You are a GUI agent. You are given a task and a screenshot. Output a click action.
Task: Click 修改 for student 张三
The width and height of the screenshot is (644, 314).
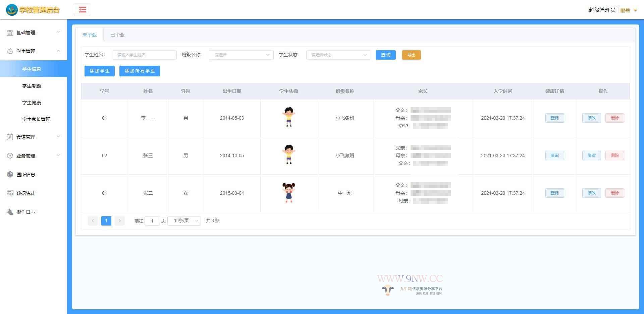(591, 155)
